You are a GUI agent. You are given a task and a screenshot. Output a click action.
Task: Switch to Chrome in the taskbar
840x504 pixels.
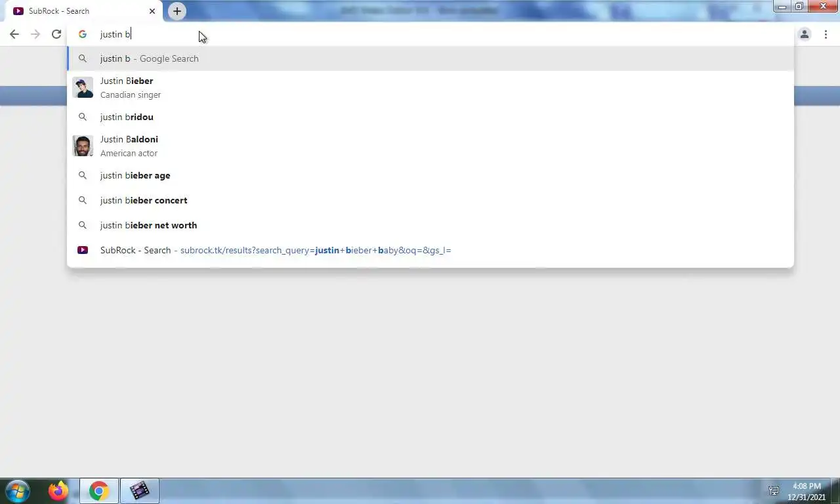pyautogui.click(x=99, y=491)
